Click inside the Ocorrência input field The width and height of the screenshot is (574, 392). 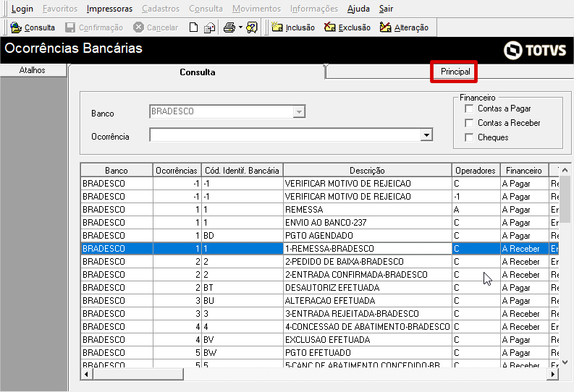pyautogui.click(x=285, y=135)
